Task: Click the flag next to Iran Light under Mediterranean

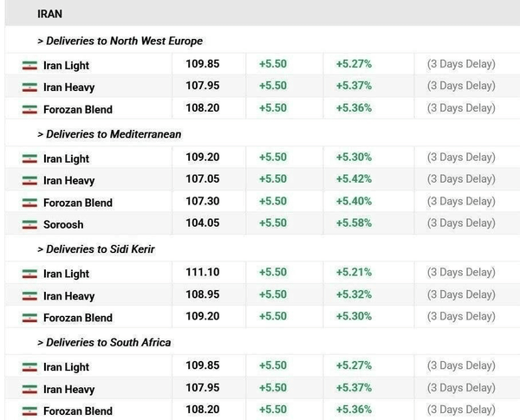Action: [29, 159]
